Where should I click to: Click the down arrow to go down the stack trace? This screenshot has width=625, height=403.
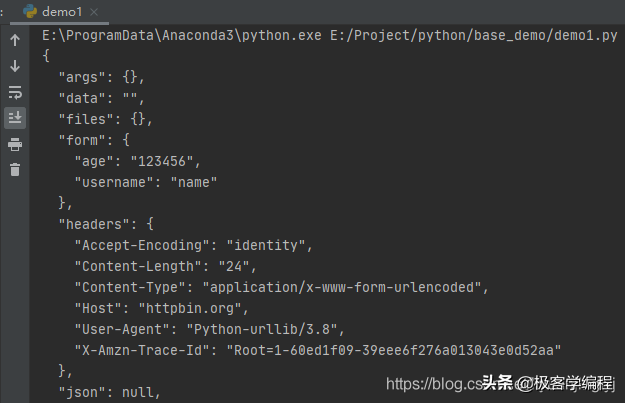(x=15, y=66)
